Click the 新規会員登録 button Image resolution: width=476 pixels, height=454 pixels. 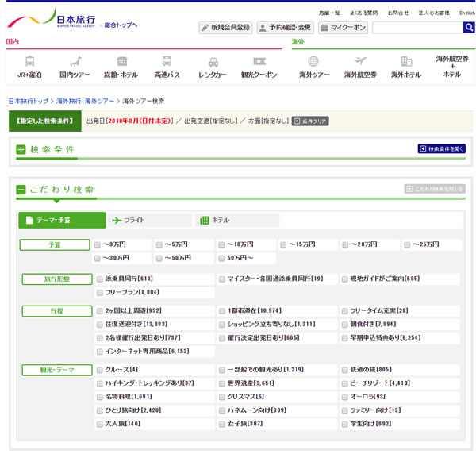pos(225,28)
